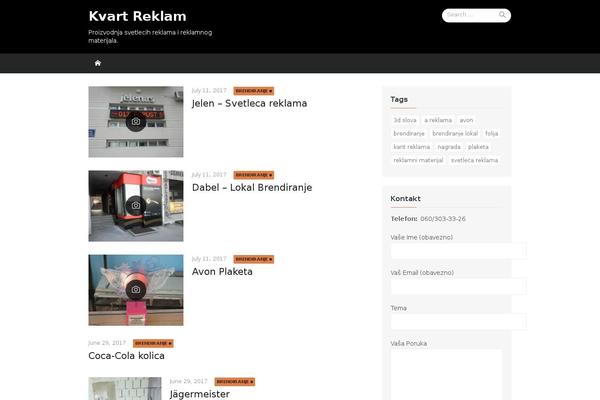Open the Coca-Cola kolica post
The height and width of the screenshot is (400, 600).
pyautogui.click(x=126, y=356)
